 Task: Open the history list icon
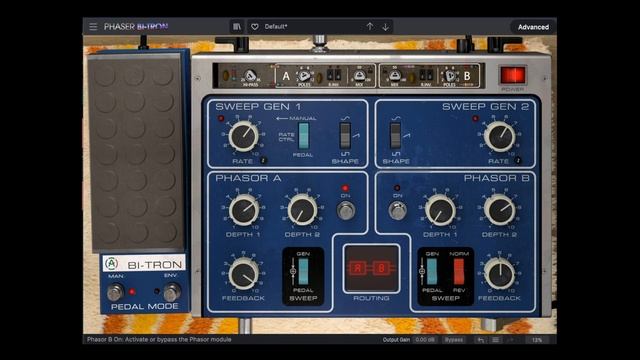tap(496, 340)
